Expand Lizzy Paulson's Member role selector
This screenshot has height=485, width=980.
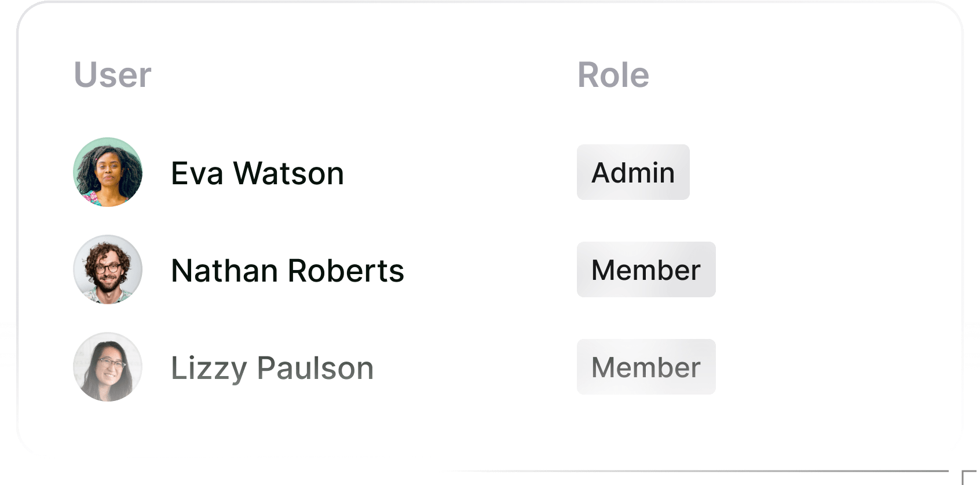646,367
